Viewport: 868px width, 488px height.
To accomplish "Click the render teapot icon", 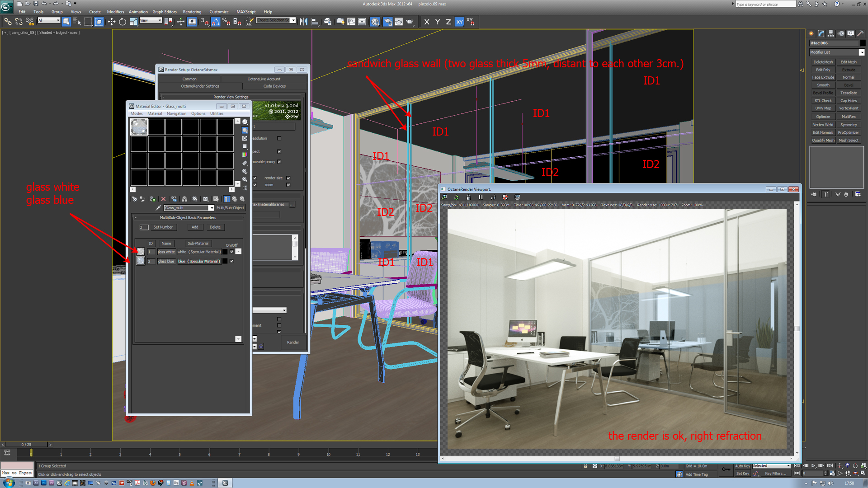I will (410, 22).
